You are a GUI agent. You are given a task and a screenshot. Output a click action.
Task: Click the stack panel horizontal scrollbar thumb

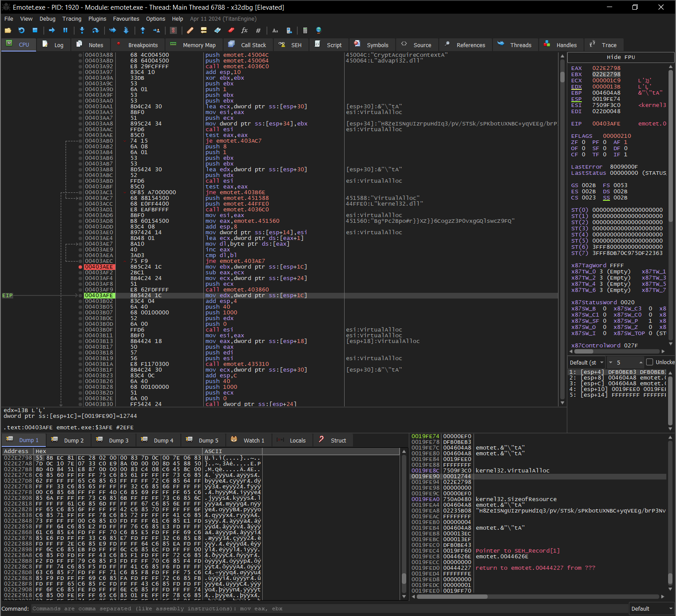tap(452, 597)
